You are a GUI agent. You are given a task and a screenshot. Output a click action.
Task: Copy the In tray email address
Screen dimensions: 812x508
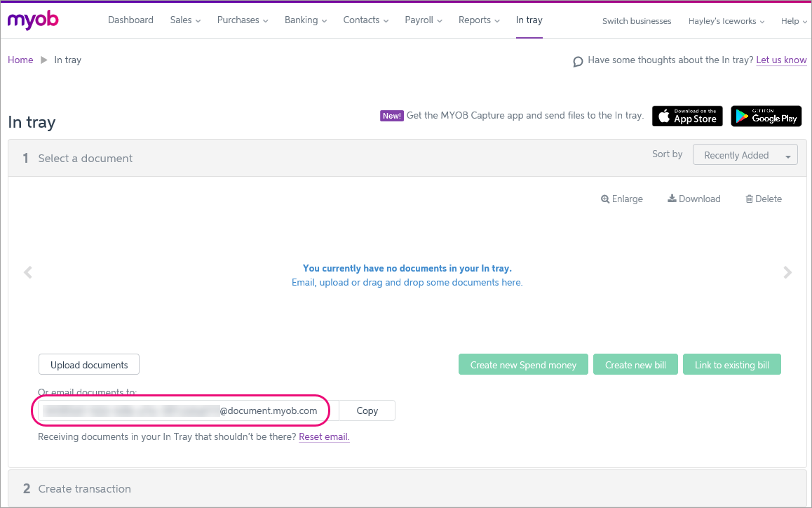tap(367, 410)
